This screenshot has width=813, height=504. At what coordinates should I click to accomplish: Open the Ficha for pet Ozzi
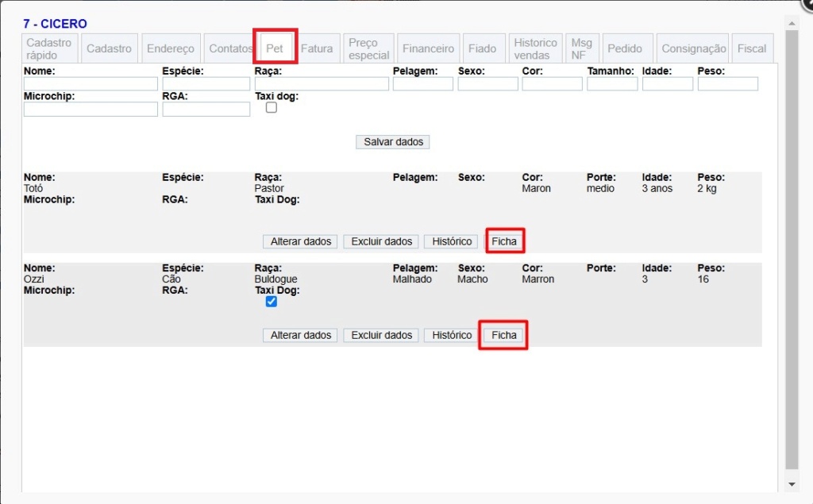pyautogui.click(x=503, y=335)
